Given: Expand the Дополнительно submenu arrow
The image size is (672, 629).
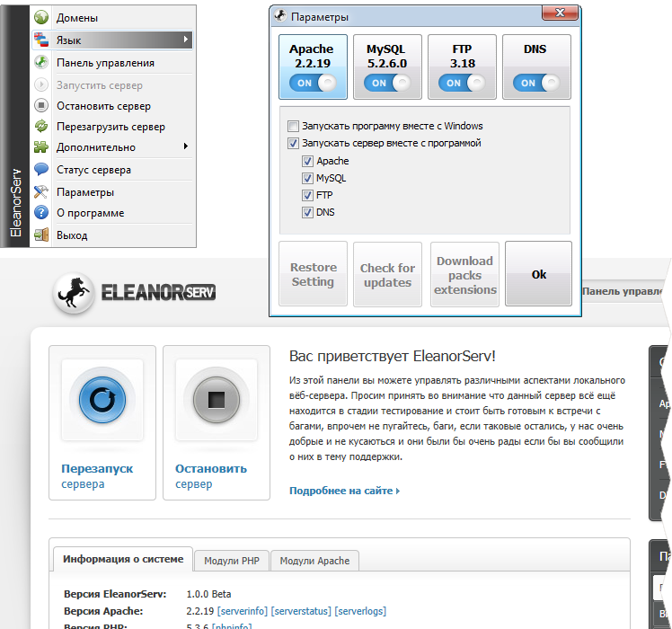Looking at the screenshot, I should pyautogui.click(x=185, y=146).
